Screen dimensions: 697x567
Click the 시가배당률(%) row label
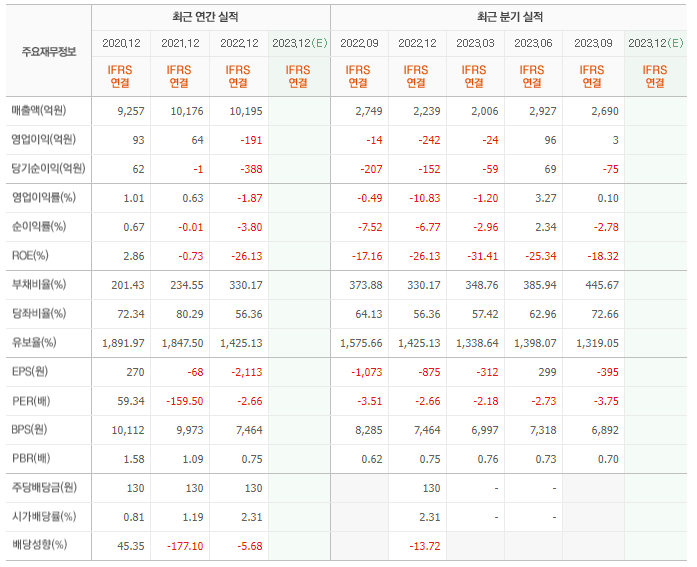coord(44,517)
